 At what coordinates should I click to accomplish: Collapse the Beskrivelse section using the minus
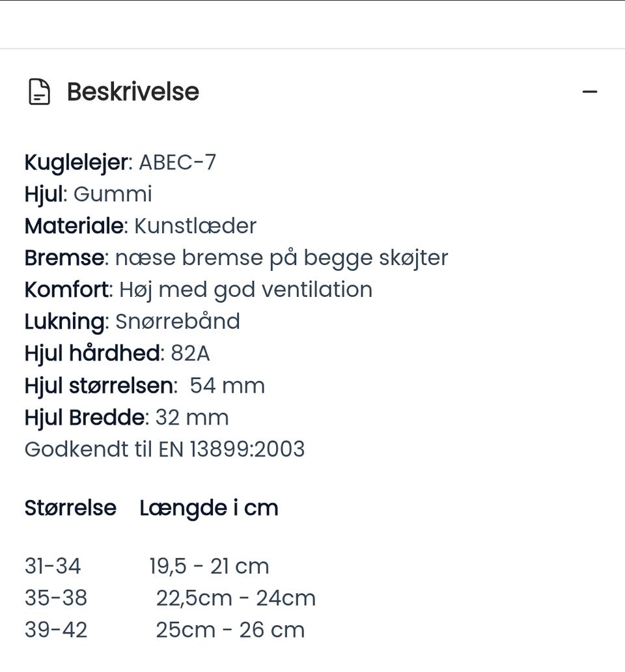click(590, 91)
